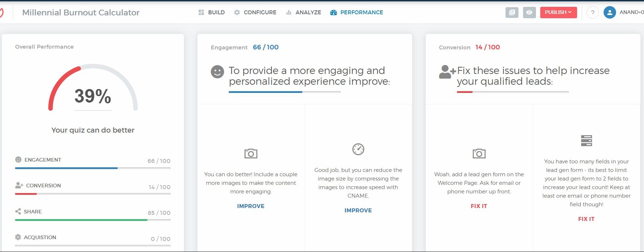Click Fix It for too many fields
Viewport: 644px width, 252px height.
586,219
